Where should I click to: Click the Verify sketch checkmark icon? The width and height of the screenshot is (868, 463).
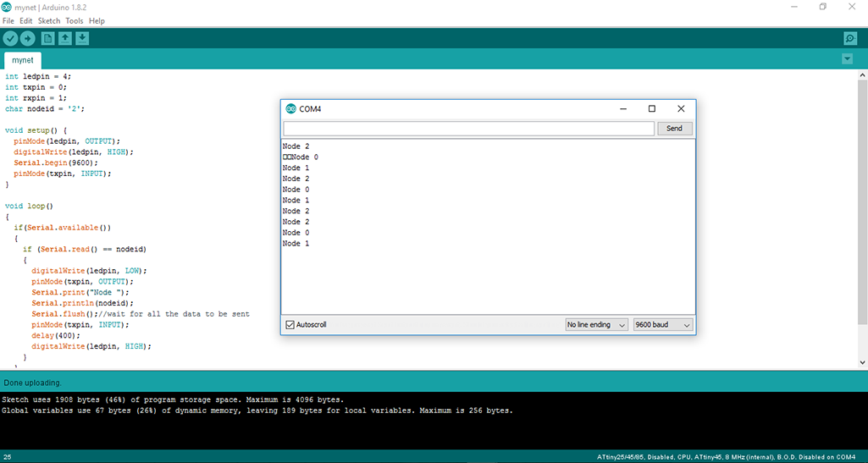click(x=10, y=38)
